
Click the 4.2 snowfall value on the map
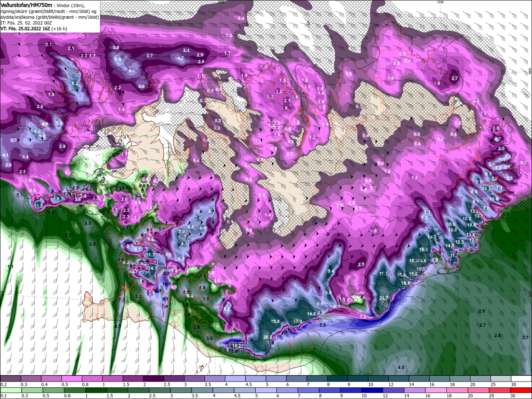(x=180, y=58)
